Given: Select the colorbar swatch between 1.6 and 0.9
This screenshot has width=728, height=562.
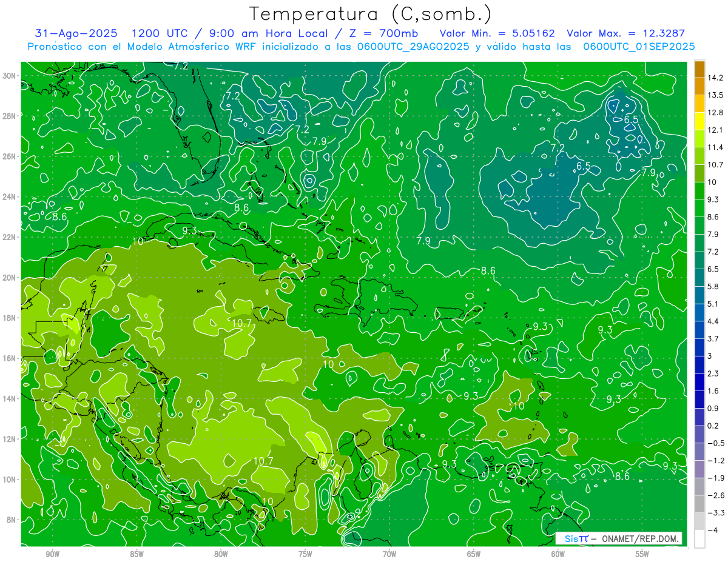Looking at the screenshot, I should click(699, 400).
